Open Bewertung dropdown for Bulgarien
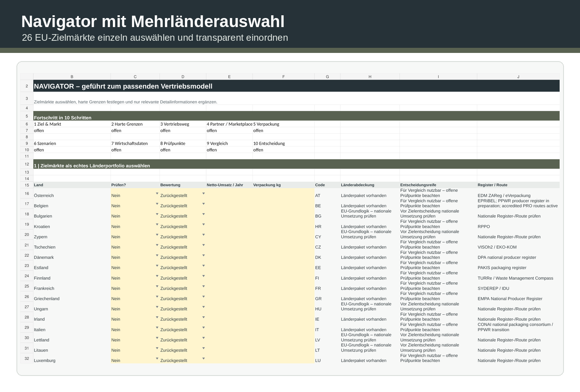Image resolution: width=580 pixels, height=392 pixels. (x=203, y=214)
